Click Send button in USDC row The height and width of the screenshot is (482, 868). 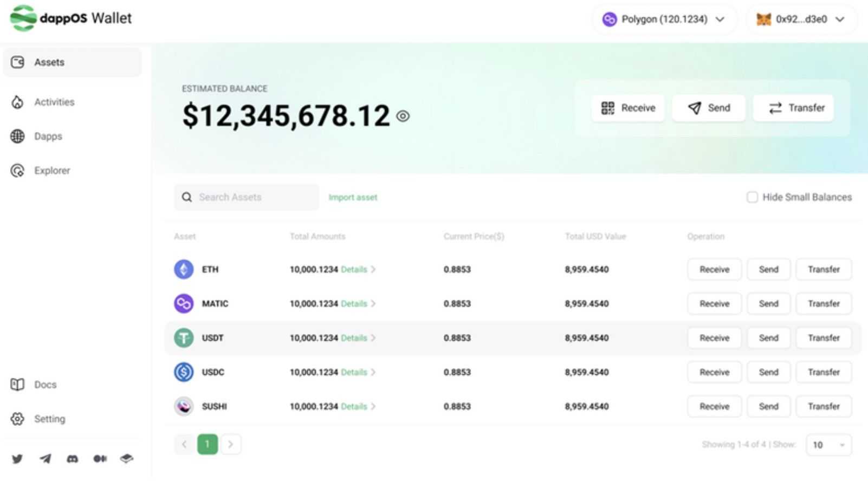[x=768, y=372]
